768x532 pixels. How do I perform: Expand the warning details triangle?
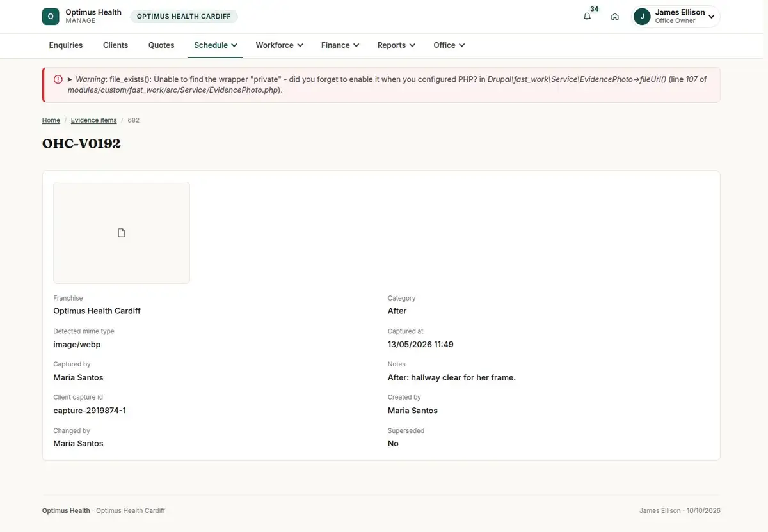click(70, 79)
